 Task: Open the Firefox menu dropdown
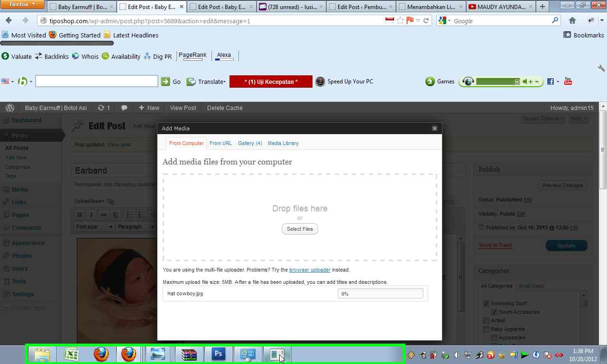22,4
